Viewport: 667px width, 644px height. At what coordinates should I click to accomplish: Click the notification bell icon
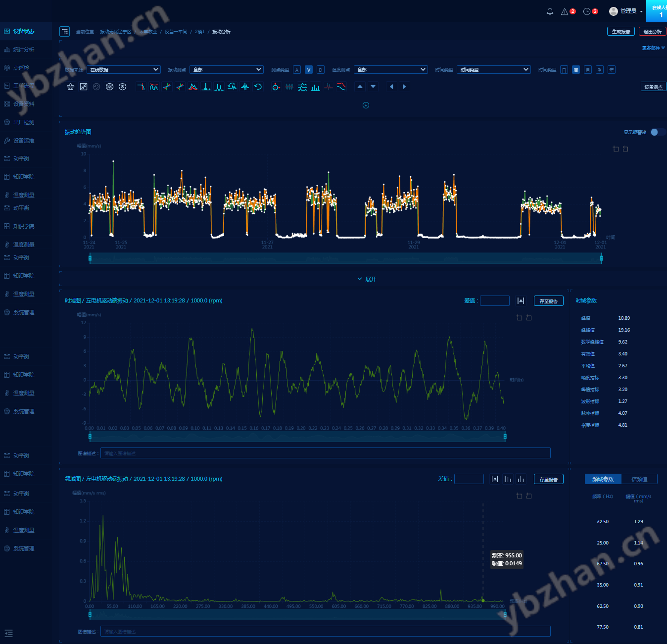[550, 11]
